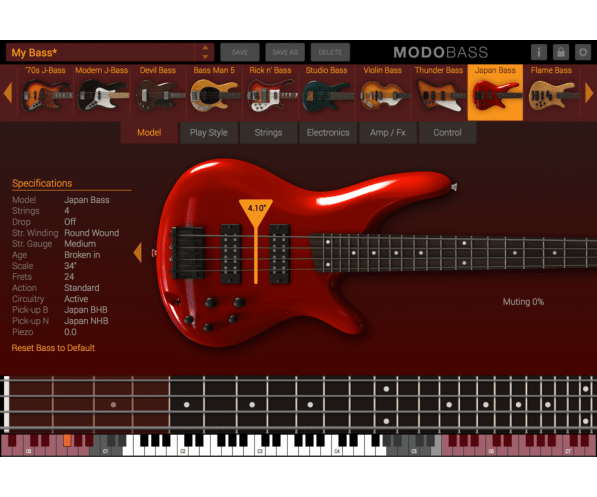
Task: Open the My Bass preset name field
Action: tap(101, 53)
